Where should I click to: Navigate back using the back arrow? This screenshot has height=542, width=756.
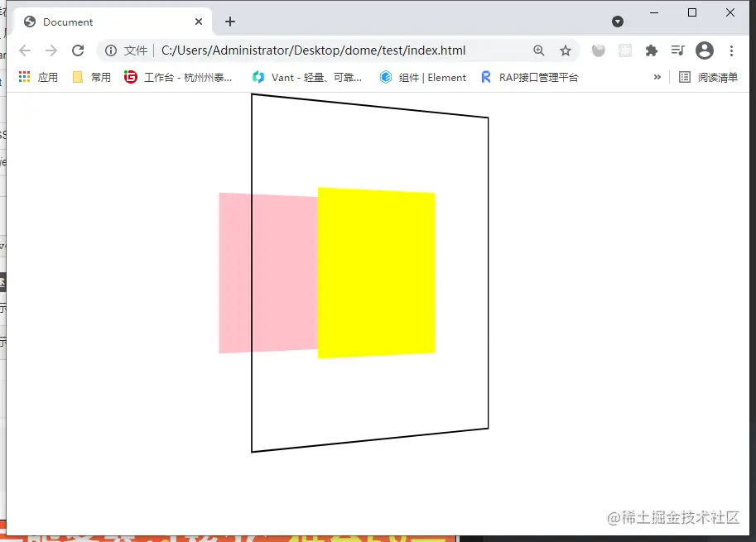pyautogui.click(x=25, y=50)
